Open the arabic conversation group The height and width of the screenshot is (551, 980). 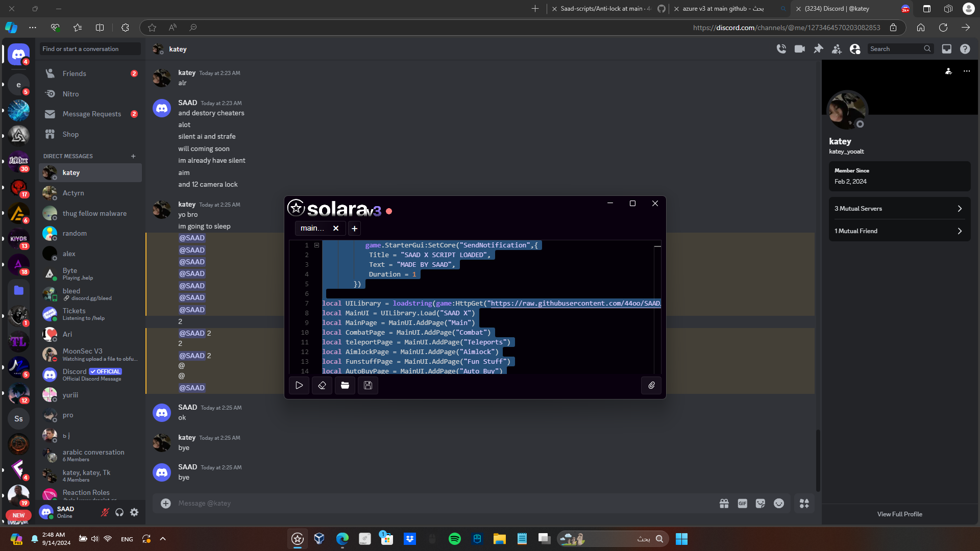(90, 456)
